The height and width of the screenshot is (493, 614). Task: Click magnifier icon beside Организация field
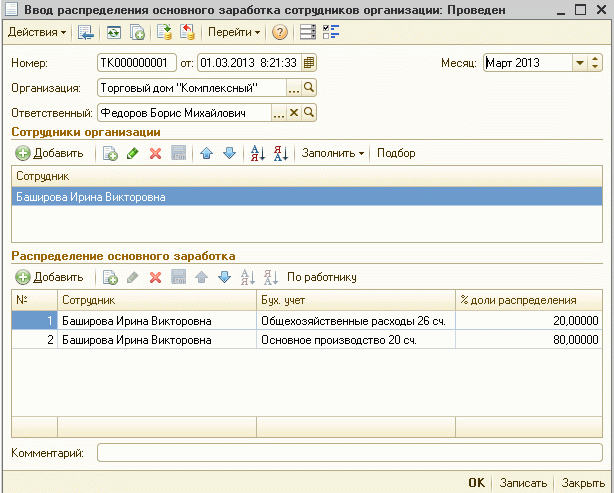[309, 88]
